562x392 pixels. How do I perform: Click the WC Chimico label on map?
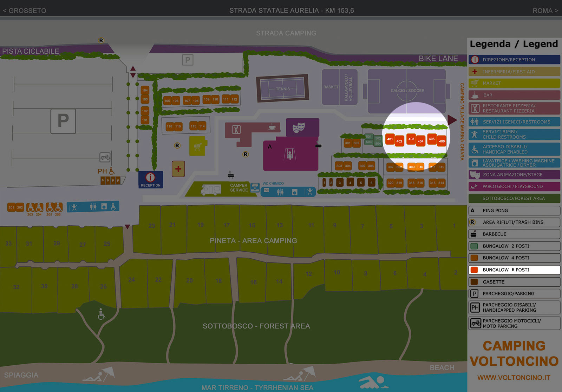[273, 184]
